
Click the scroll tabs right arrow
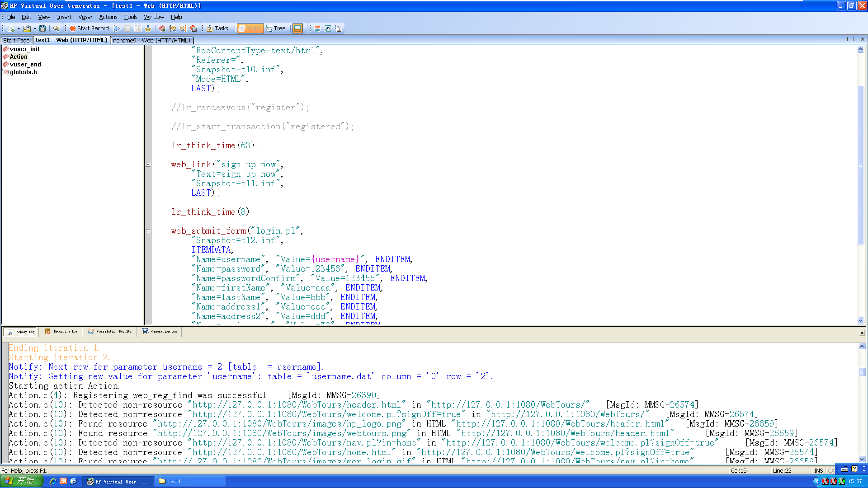pyautogui.click(x=854, y=39)
